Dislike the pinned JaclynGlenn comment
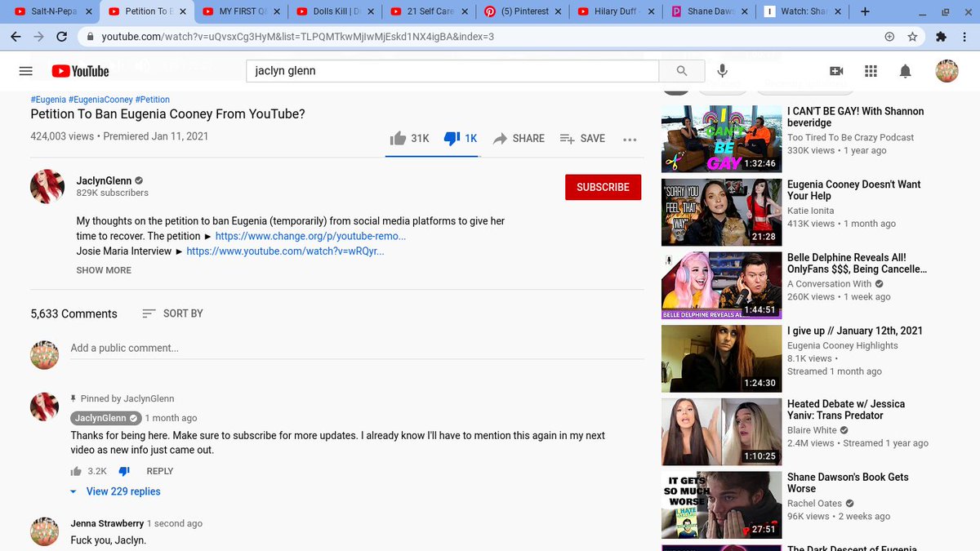Image resolution: width=980 pixels, height=551 pixels. point(124,471)
